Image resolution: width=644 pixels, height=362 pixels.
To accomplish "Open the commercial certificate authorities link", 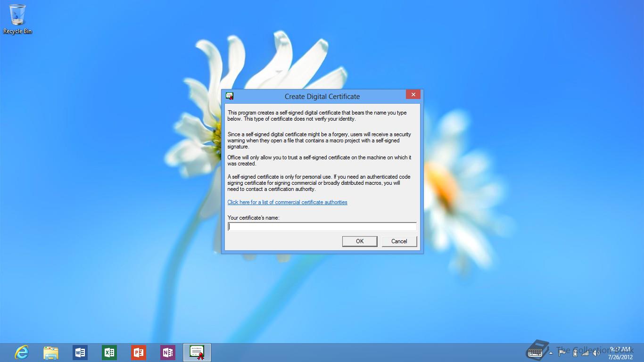I will click(x=287, y=202).
